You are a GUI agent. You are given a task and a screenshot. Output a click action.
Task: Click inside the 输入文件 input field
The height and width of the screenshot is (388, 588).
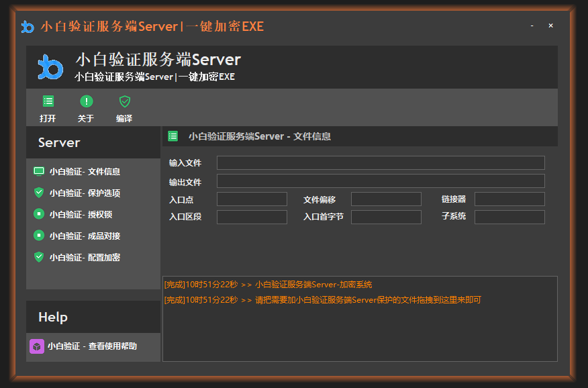pos(379,162)
